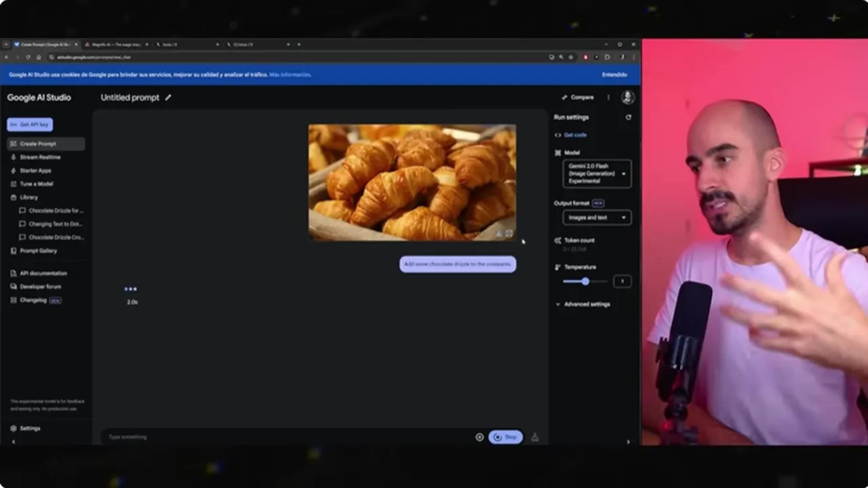The height and width of the screenshot is (488, 868).
Task: Click the clear chat icon beside Stop
Action: click(x=535, y=437)
